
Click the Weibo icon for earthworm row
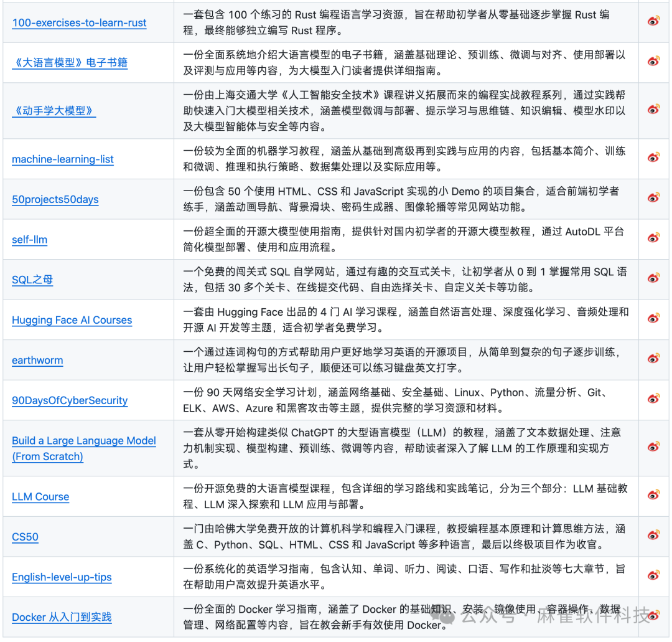point(653,360)
